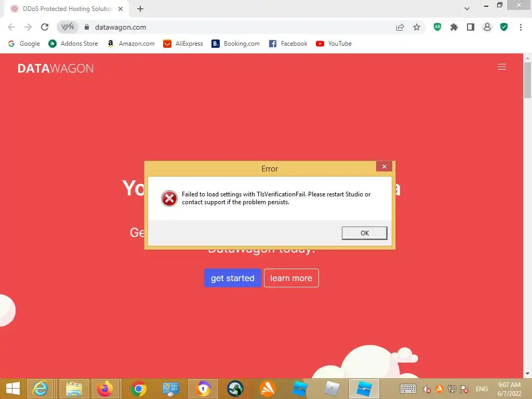Switch to Chrome in taskbar
This screenshot has width=532, height=399.
[x=138, y=389]
